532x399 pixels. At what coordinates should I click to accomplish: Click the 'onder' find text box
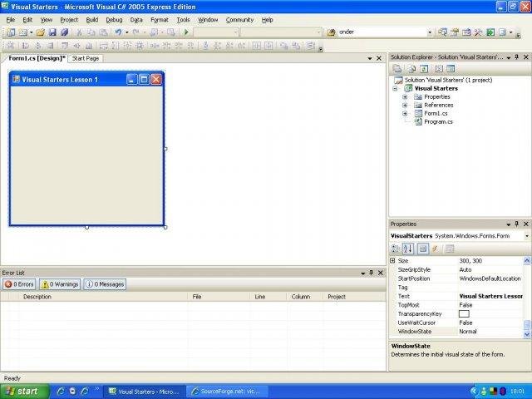click(382, 32)
